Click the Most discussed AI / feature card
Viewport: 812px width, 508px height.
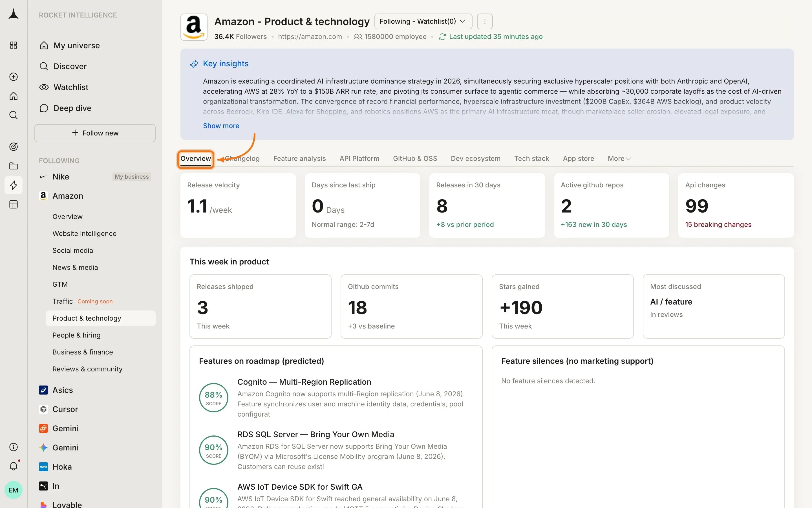(714, 306)
